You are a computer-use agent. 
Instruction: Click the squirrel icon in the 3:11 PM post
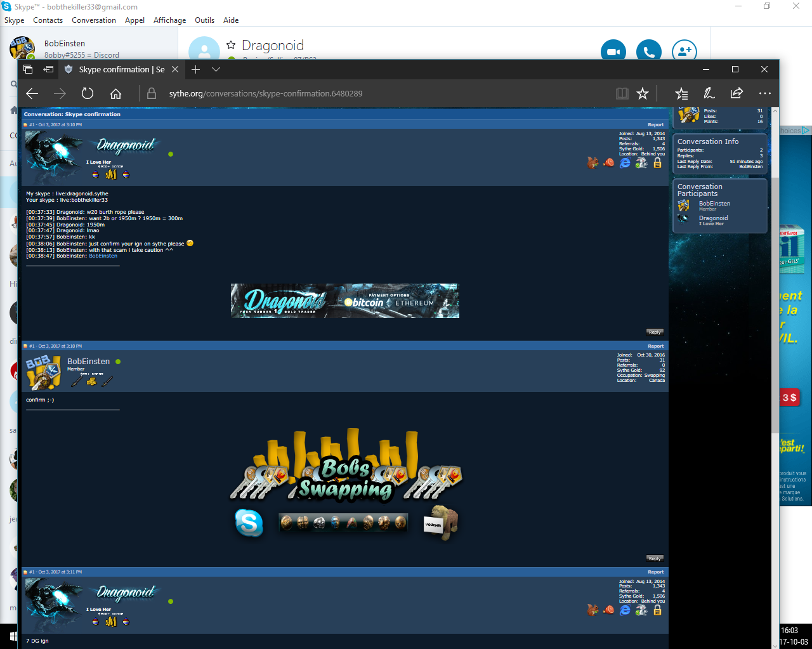(x=593, y=610)
